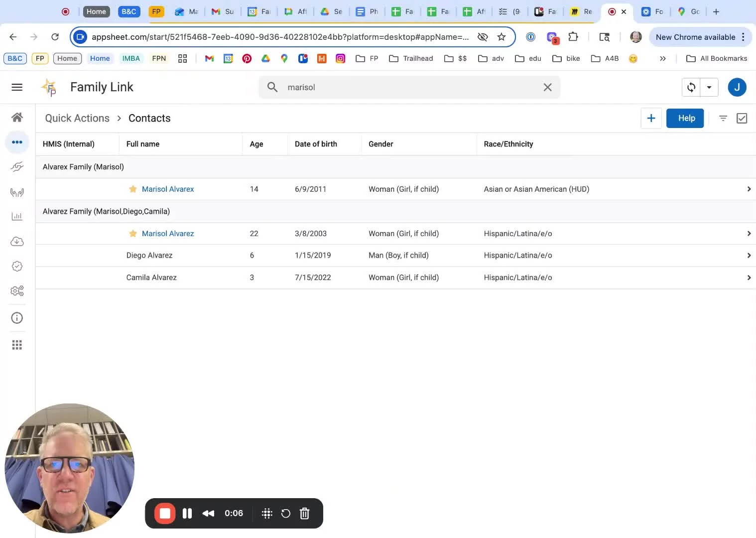The height and width of the screenshot is (538, 756).
Task: Click the blue Help button
Action: pyautogui.click(x=686, y=118)
